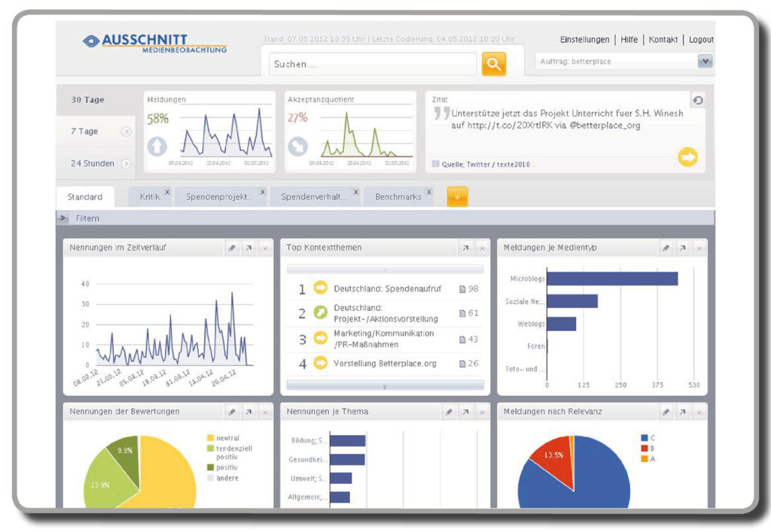Close the Kritik tab
Viewport: 771px width, 532px height.
coord(166,192)
